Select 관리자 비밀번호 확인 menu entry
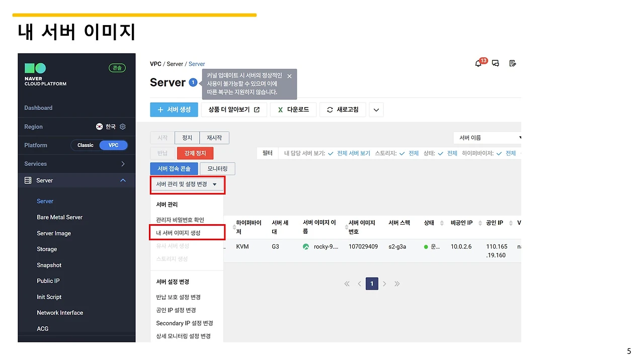This screenshot has width=644, height=362. point(180,220)
